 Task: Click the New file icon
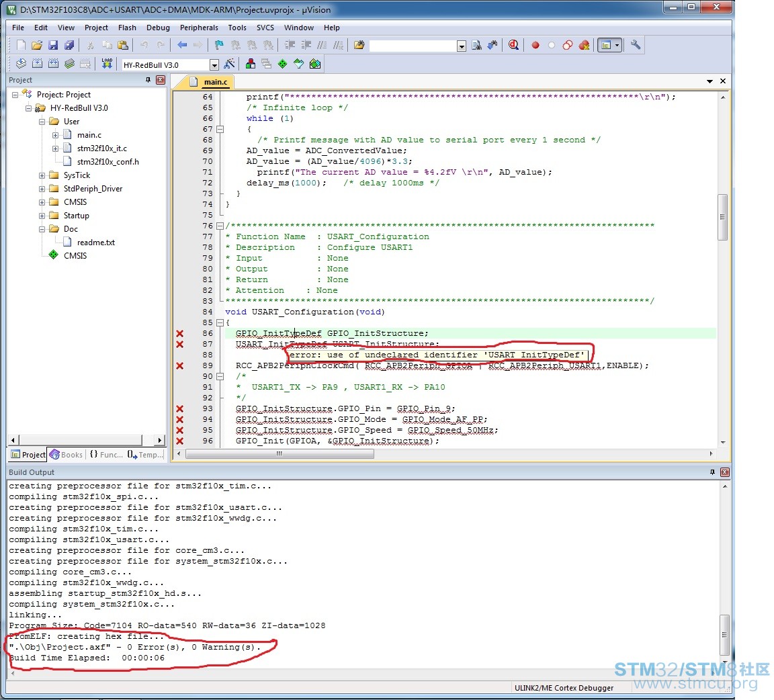pyautogui.click(x=21, y=46)
